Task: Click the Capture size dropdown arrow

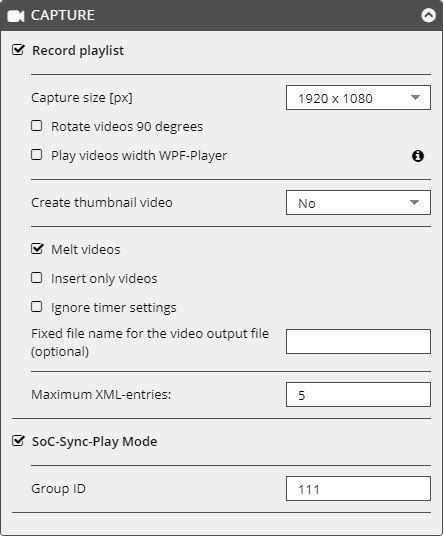Action: (x=415, y=98)
